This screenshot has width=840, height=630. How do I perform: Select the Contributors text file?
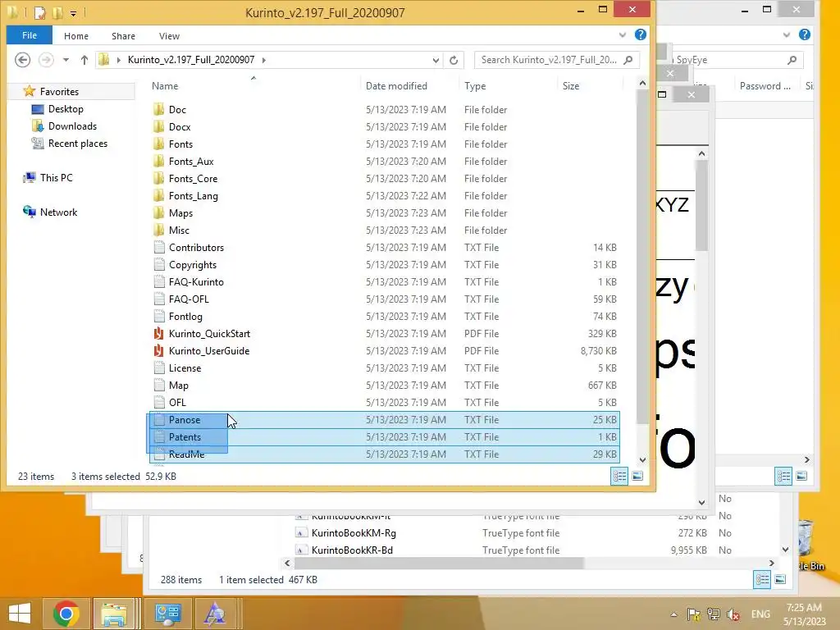[x=196, y=248]
